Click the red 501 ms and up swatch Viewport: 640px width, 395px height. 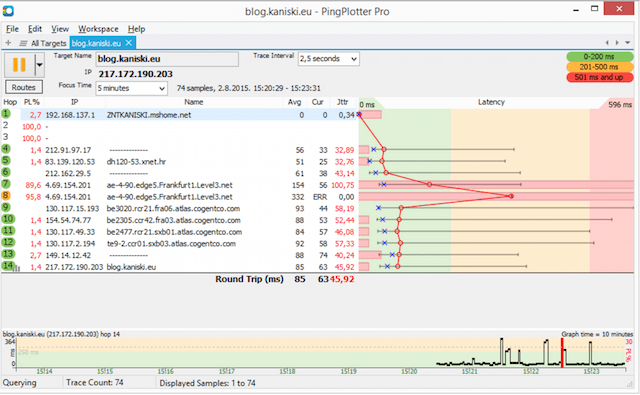pyautogui.click(x=599, y=77)
